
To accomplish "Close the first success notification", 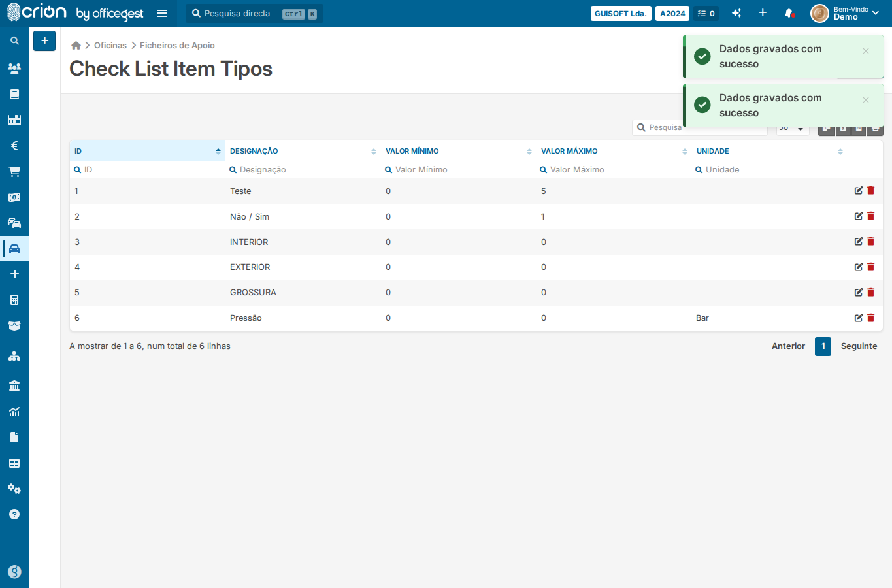I will 866,51.
